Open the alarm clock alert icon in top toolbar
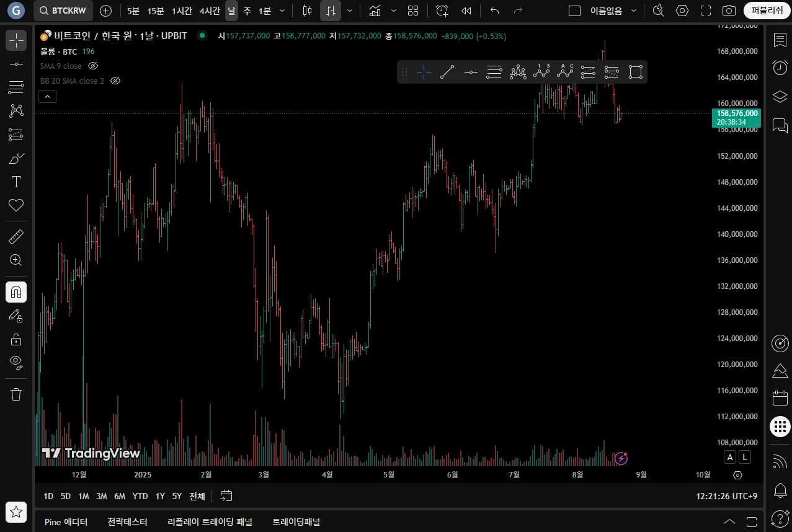The height and width of the screenshot is (532, 792). click(442, 11)
